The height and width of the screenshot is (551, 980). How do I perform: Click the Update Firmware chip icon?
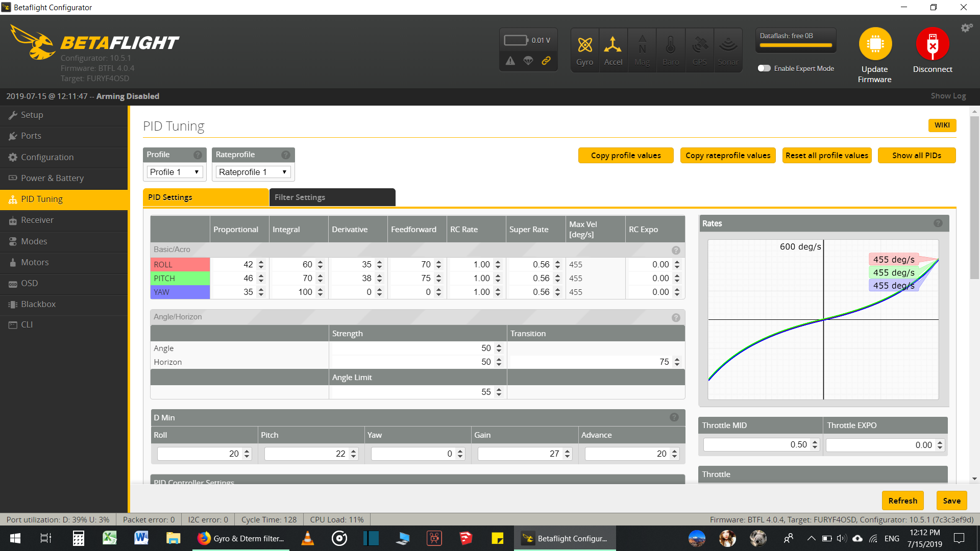[875, 44]
